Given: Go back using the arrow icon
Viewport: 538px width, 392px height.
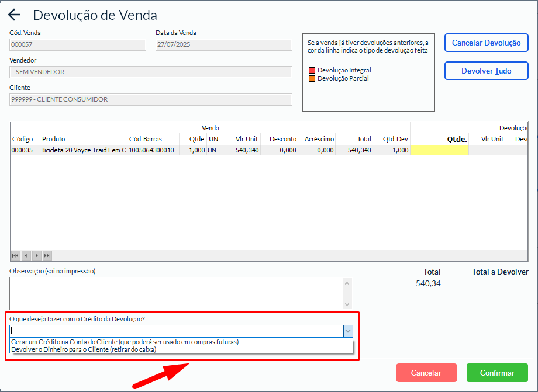Looking at the screenshot, I should [15, 15].
